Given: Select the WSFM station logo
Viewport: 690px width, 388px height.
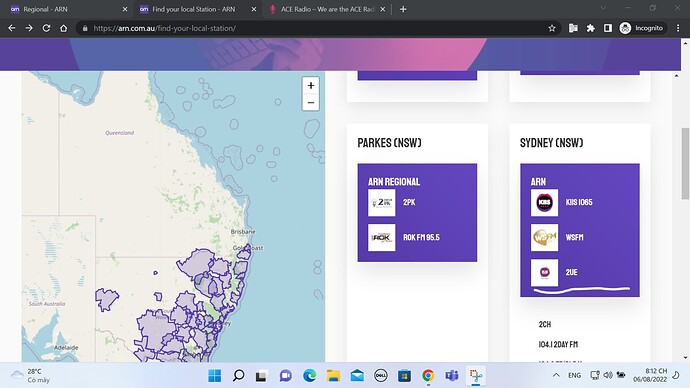Looking at the screenshot, I should coord(544,238).
